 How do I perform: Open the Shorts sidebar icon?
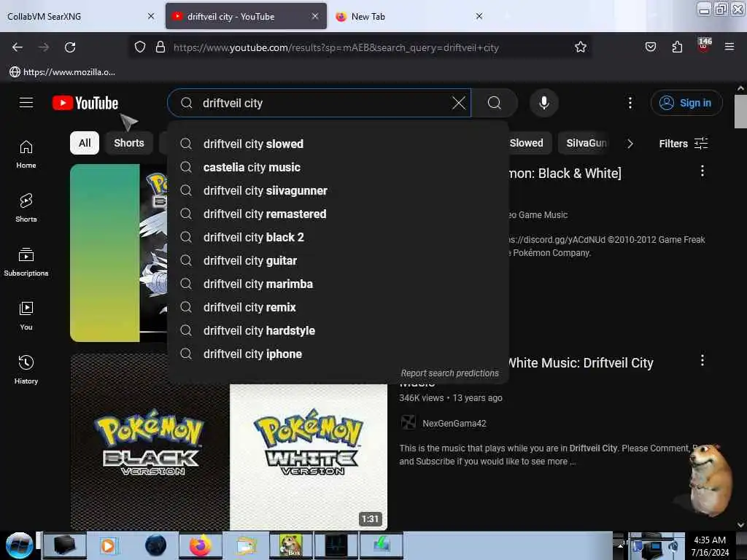click(26, 208)
